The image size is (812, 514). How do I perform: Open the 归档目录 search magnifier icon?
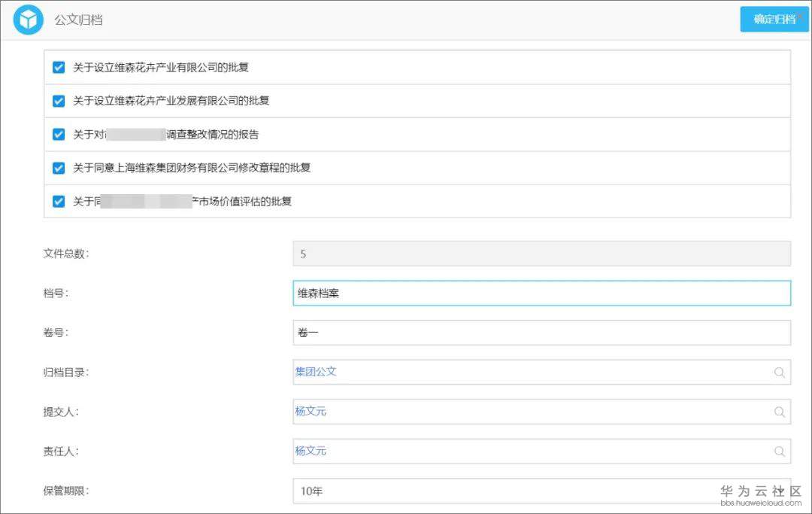tap(780, 373)
